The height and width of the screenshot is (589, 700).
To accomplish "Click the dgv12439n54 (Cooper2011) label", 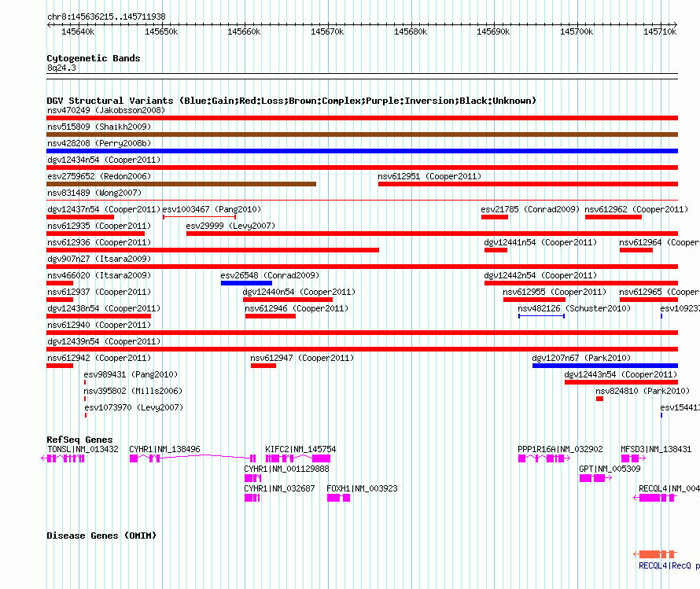I will (104, 341).
